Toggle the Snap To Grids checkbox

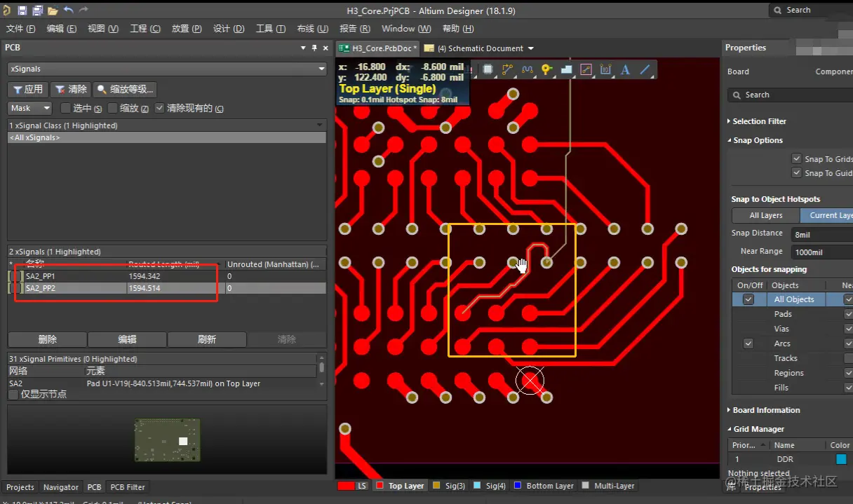click(x=796, y=158)
